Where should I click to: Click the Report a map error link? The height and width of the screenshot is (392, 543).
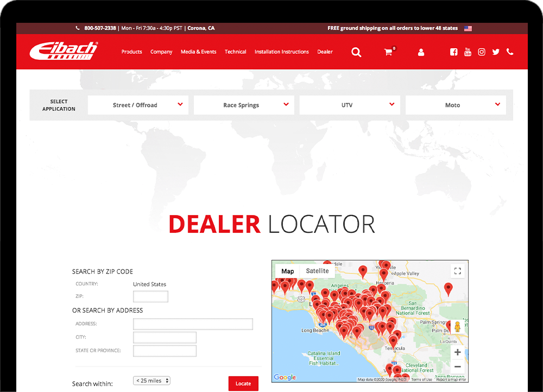(x=451, y=380)
